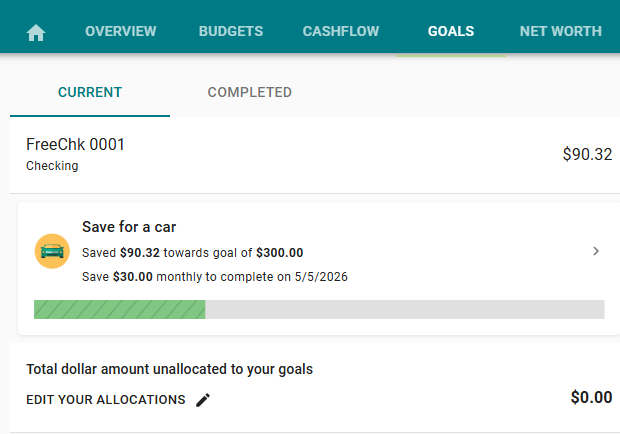Open the Cashflow section
This screenshot has width=620, height=434.
coord(341,31)
